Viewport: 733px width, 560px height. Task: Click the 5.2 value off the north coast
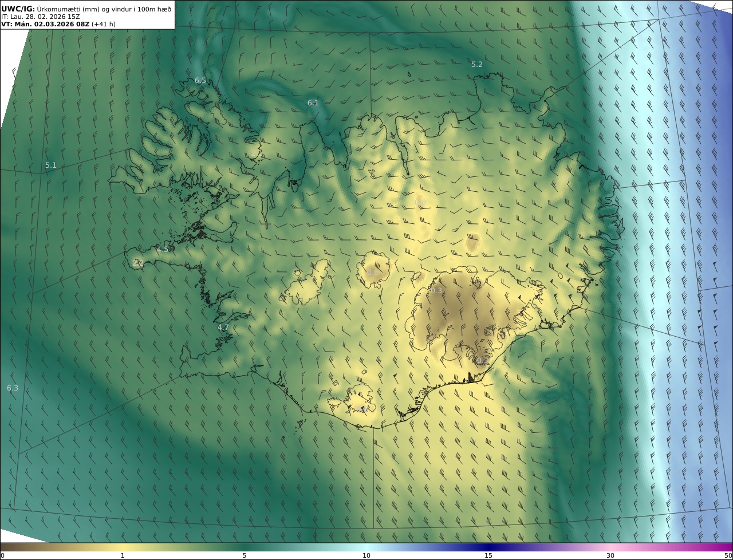pos(476,65)
